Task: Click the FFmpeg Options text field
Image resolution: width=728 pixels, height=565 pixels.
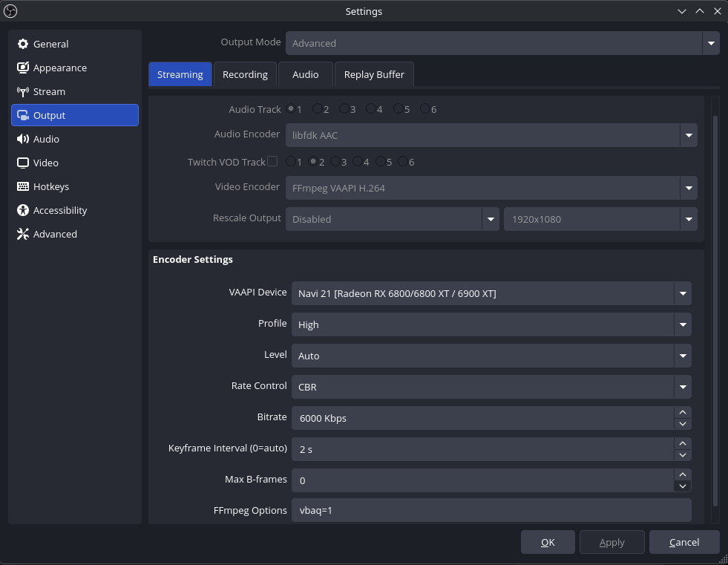Action: pos(491,511)
